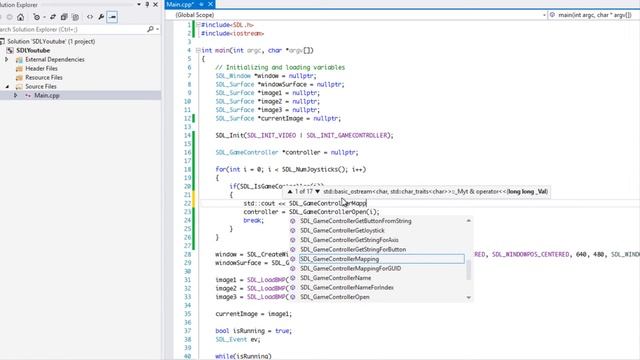Toggle auto-hide pin on Solution Explorer
640x360 pixels.
(x=147, y=4)
